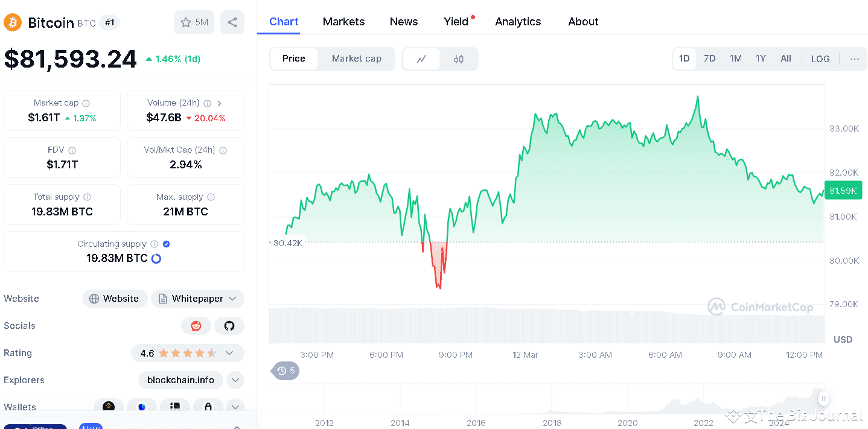
Task: Open the Explorers dropdown chevron
Action: click(x=235, y=380)
